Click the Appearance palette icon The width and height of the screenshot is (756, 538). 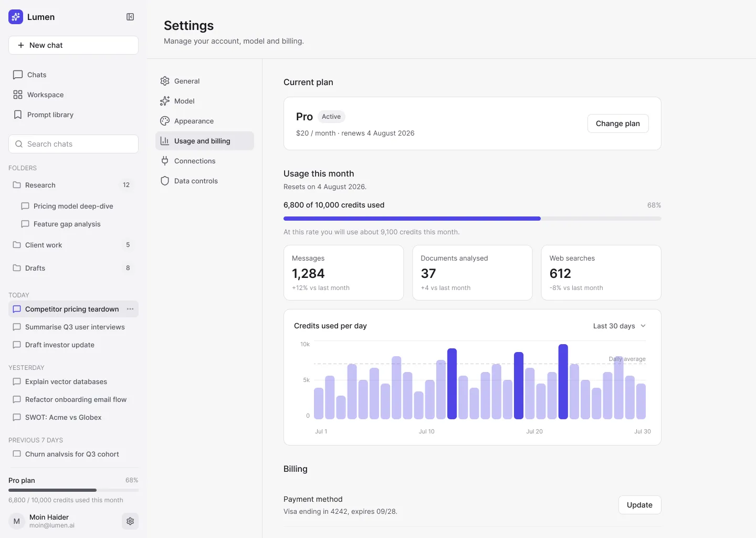pos(165,121)
